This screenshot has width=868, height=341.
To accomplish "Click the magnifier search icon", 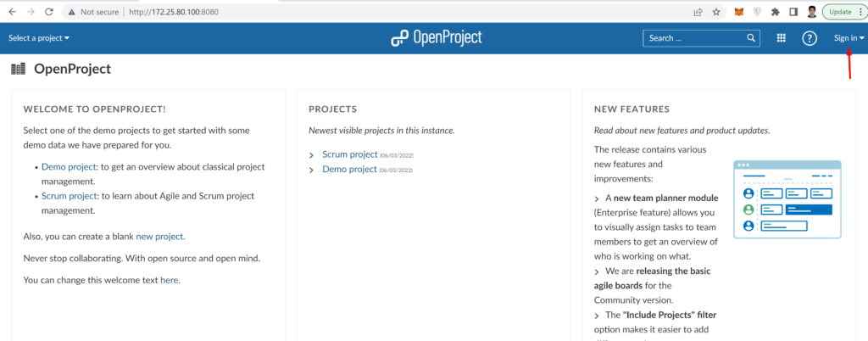I will [x=751, y=38].
